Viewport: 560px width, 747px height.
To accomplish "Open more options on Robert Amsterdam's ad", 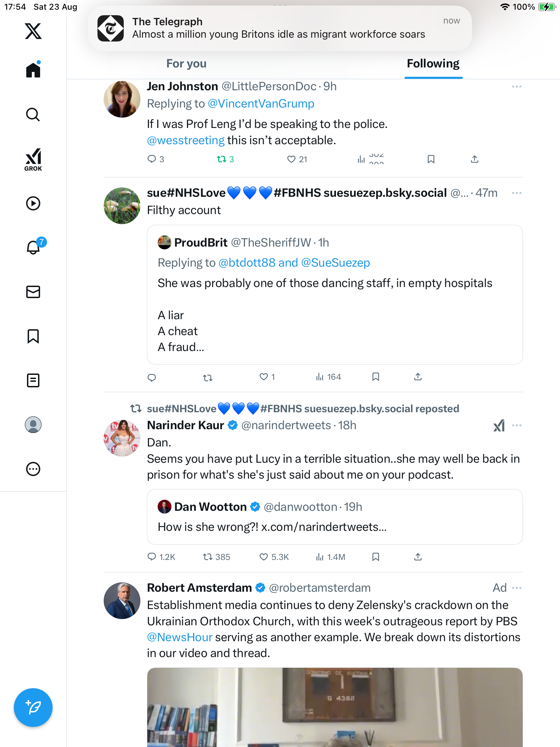I will [x=516, y=588].
